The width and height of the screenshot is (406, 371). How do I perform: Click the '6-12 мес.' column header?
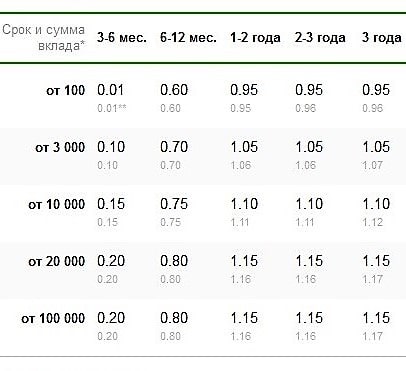(x=188, y=38)
